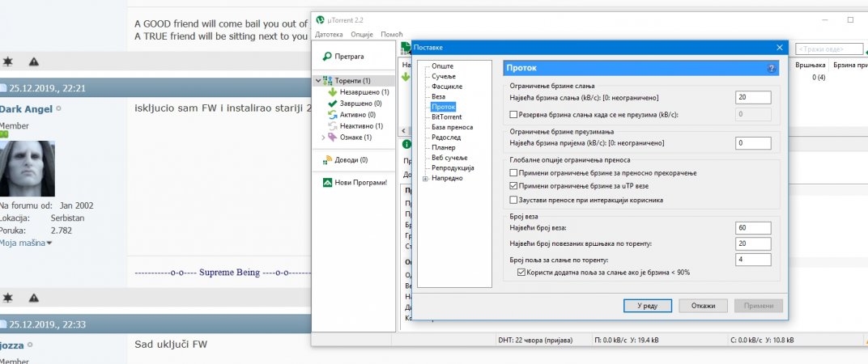868x364 pixels.
Task: Click the forum warning triangle icon above first post
Action: [x=34, y=61]
